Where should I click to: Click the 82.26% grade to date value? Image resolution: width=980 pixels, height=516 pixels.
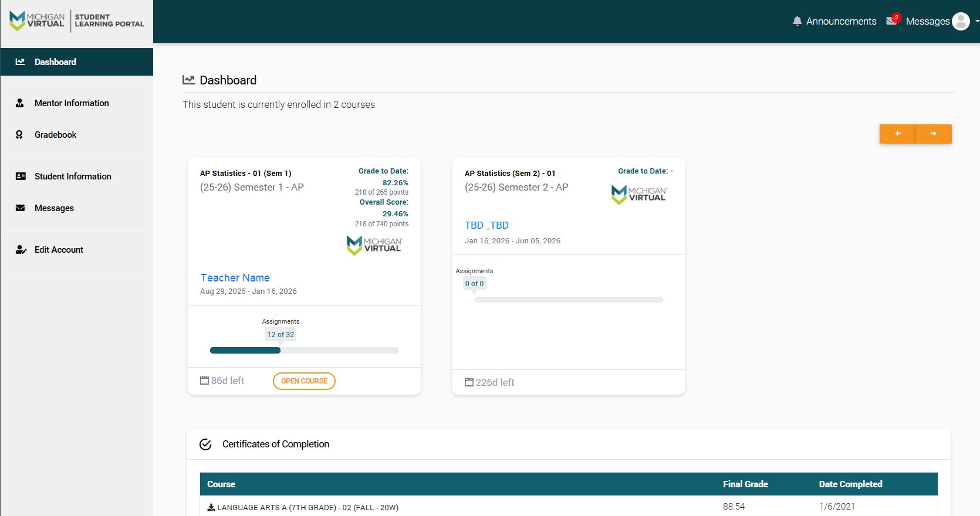click(x=396, y=182)
